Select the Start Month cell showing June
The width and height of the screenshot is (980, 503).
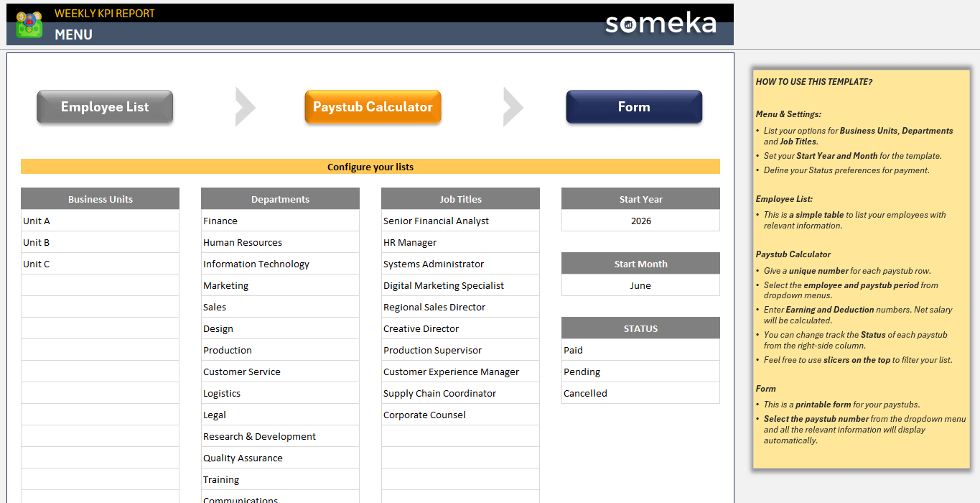click(x=640, y=285)
